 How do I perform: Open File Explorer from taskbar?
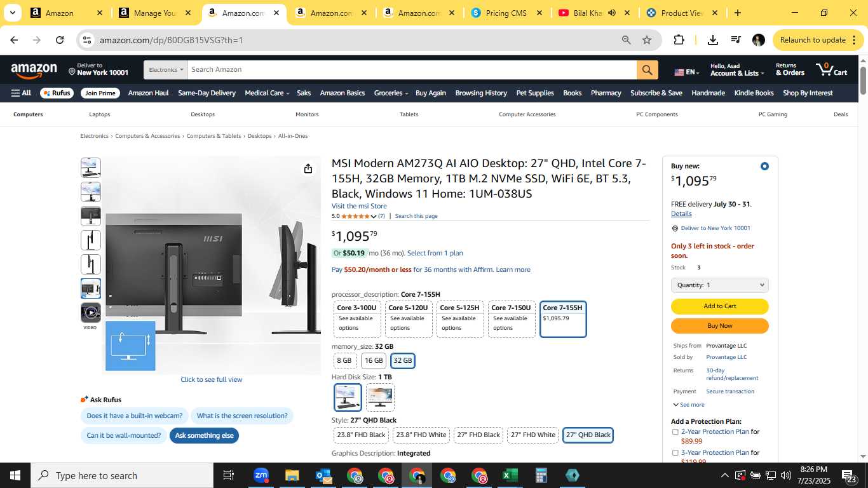coord(292,475)
